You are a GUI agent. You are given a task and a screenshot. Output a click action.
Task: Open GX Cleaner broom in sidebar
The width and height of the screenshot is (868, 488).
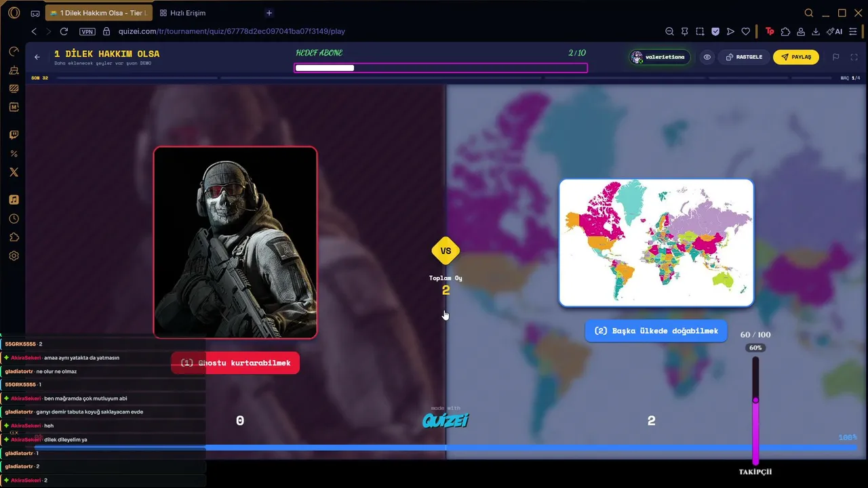coord(14,70)
